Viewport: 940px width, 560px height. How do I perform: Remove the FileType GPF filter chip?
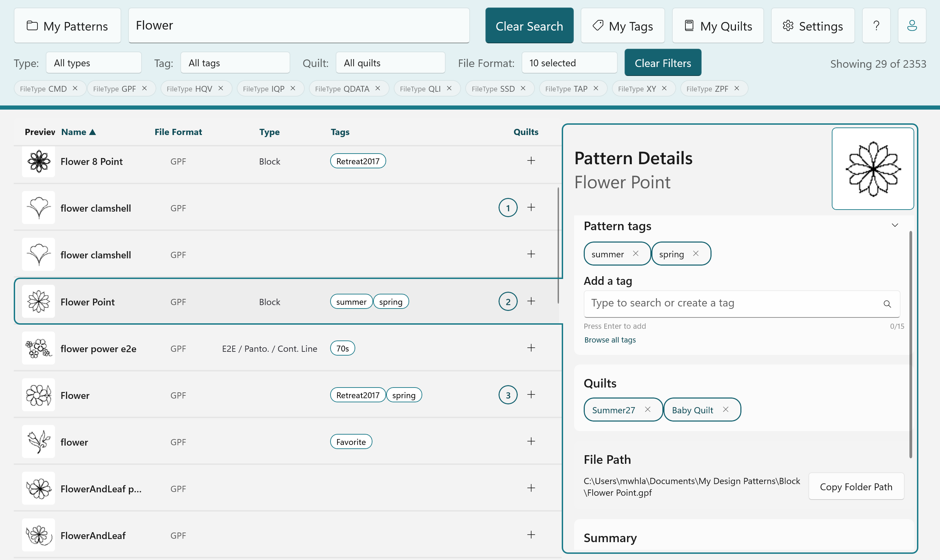[144, 88]
